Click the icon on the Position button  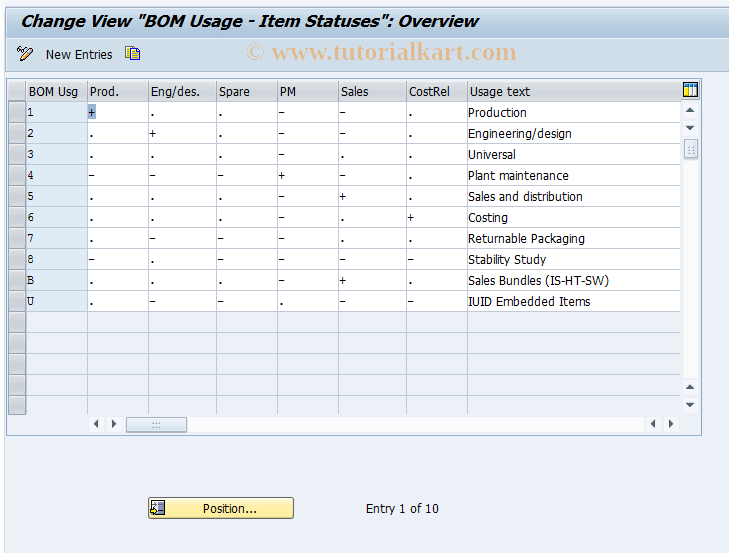(158, 508)
